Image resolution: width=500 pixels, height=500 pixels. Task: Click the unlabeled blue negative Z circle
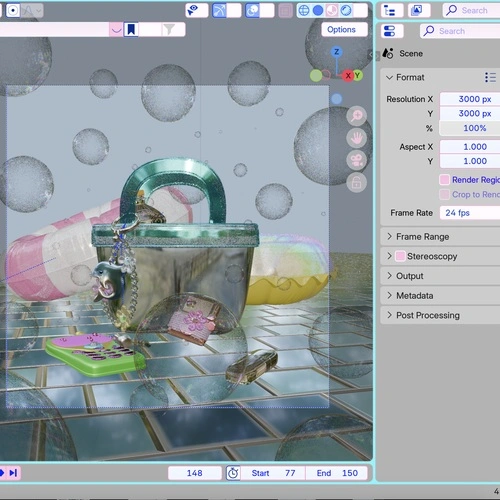click(337, 99)
